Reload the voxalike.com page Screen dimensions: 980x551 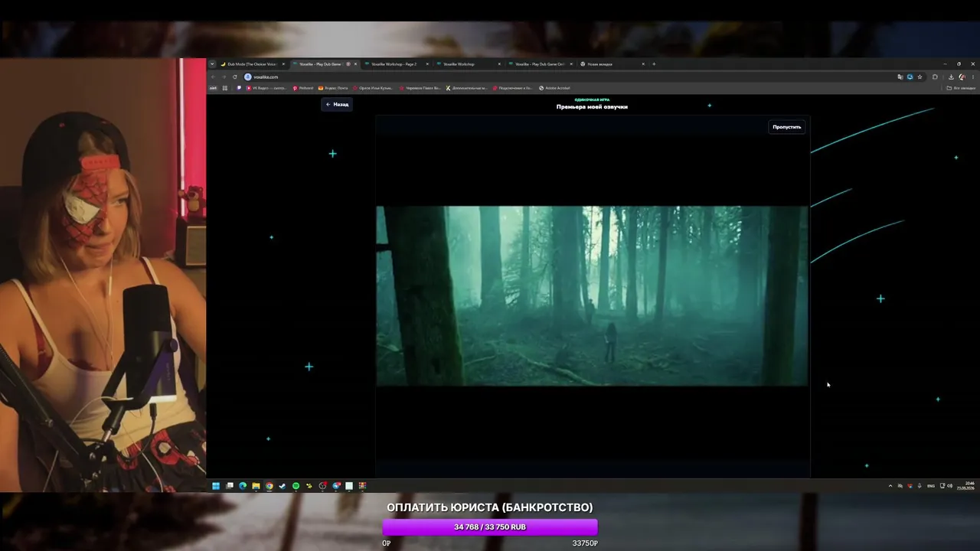(x=235, y=77)
